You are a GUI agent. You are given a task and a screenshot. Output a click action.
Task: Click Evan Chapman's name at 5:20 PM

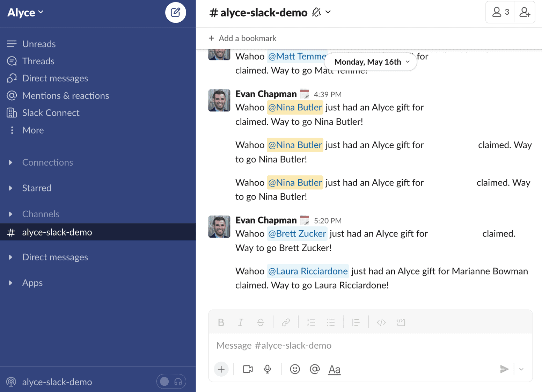coord(266,220)
